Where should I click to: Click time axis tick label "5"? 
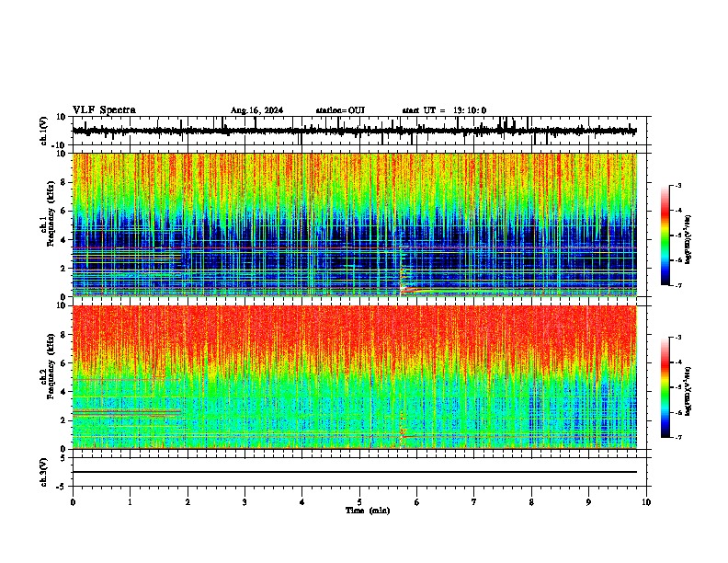(x=359, y=502)
